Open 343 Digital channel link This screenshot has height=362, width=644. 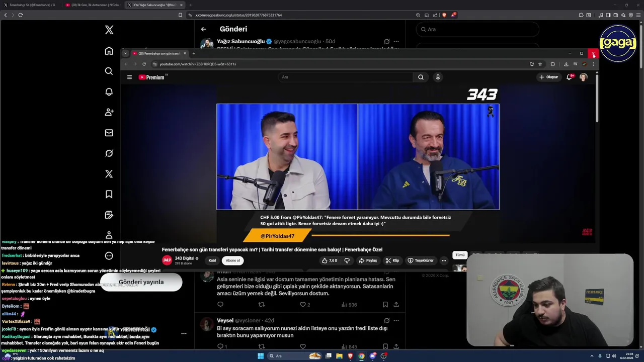coord(185,258)
